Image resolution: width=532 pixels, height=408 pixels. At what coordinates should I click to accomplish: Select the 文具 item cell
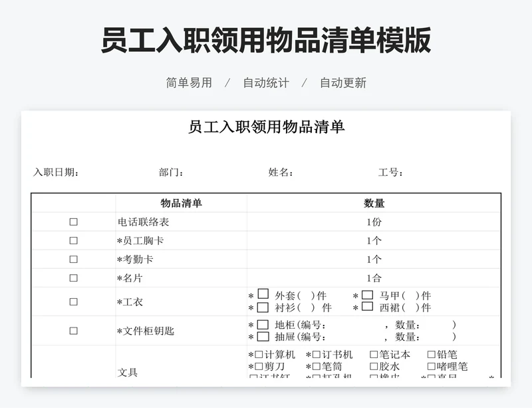click(x=181, y=362)
